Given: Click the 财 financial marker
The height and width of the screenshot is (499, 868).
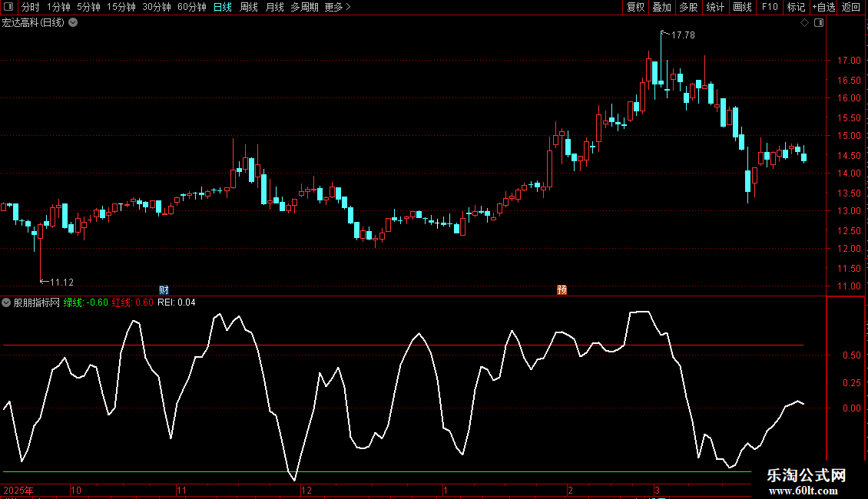Looking at the screenshot, I should click(164, 290).
